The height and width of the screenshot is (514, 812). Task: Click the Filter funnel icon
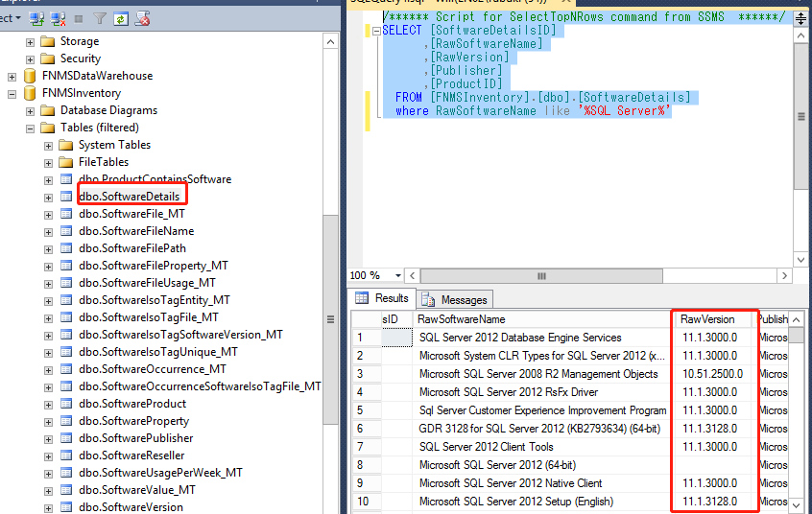click(100, 19)
